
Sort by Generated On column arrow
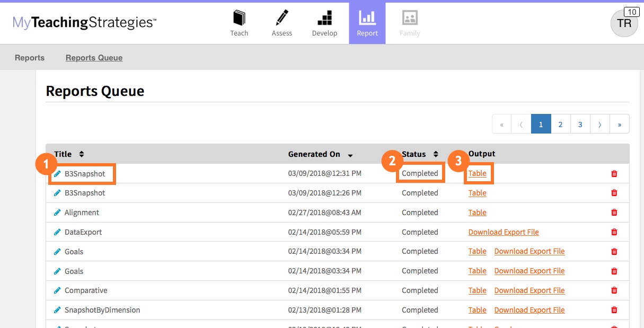click(x=350, y=155)
